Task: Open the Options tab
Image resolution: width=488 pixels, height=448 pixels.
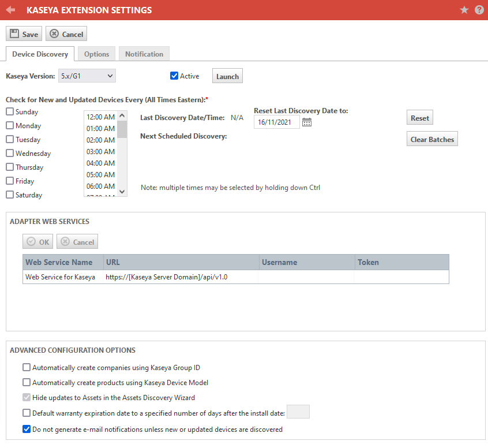Action: [96, 54]
